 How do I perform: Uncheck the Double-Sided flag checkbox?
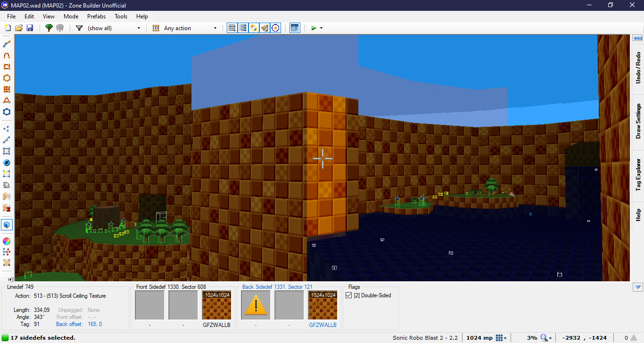pos(349,295)
